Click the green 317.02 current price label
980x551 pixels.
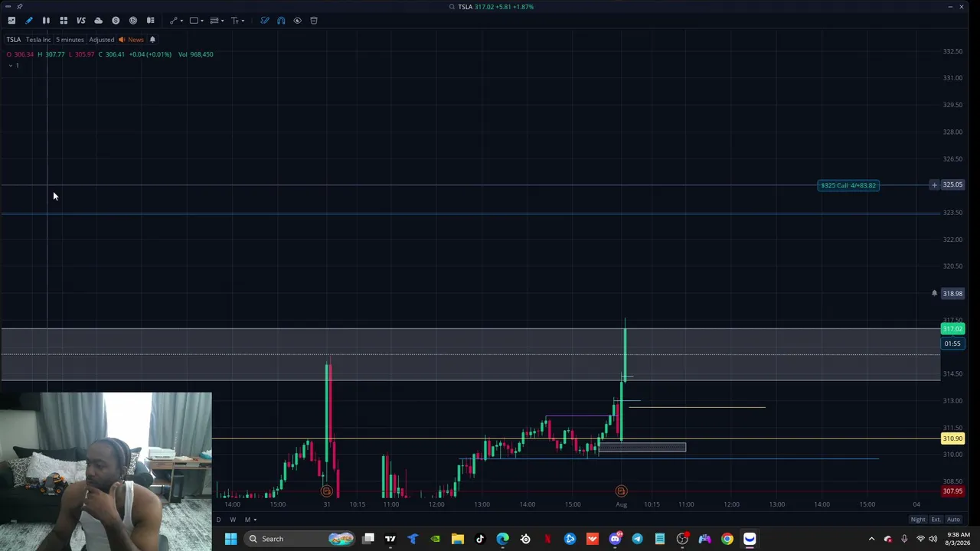pos(952,329)
